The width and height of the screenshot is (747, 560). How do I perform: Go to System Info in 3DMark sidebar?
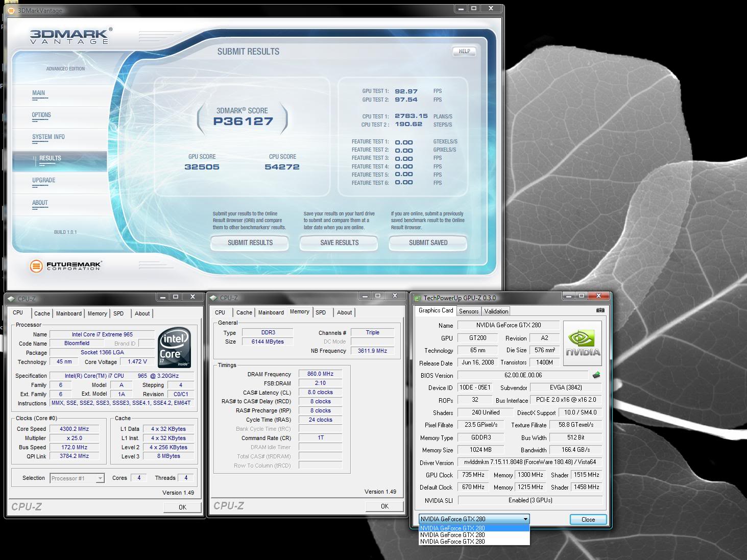(x=49, y=137)
